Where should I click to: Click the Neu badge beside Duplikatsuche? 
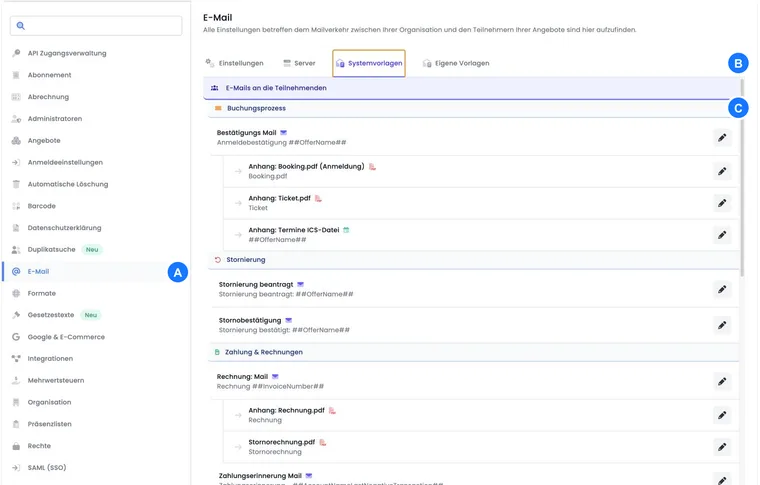[92, 250]
